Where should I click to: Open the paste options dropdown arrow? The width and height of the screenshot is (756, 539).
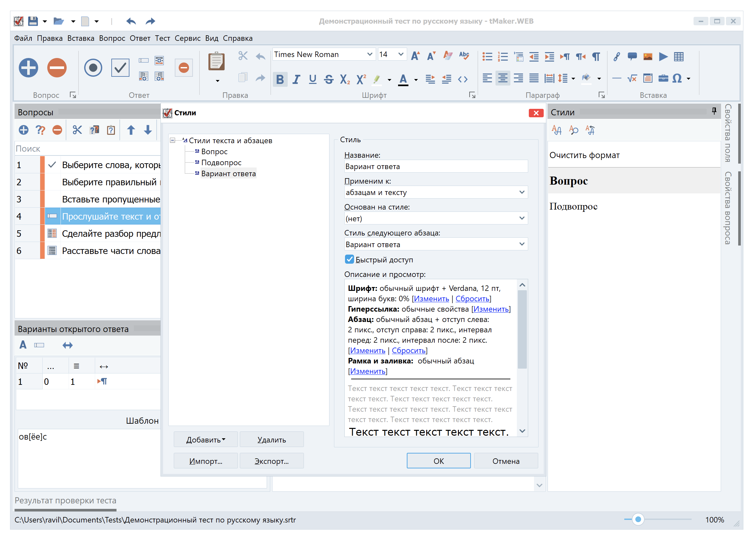(218, 81)
